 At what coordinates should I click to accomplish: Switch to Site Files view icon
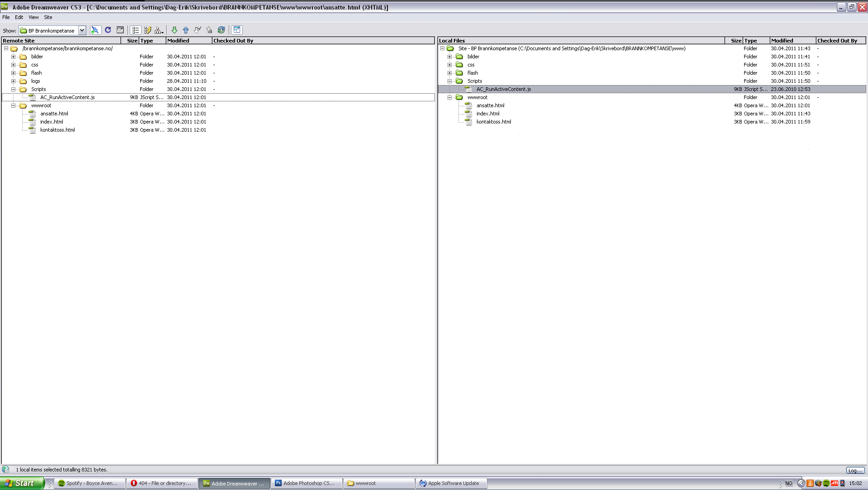[x=135, y=30]
